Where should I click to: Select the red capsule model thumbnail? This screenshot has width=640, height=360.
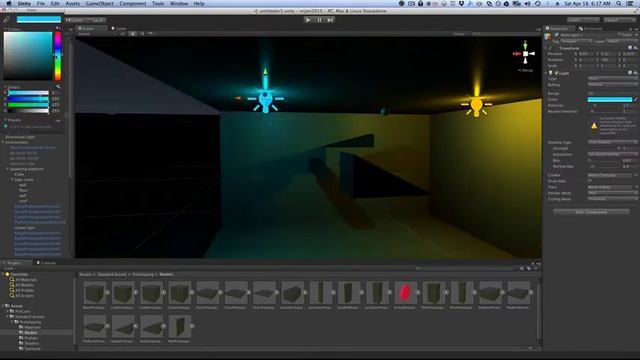(404, 292)
